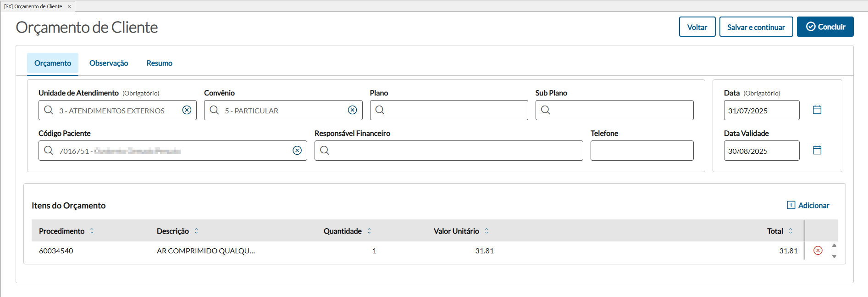Viewport: 868px width, 297px height.
Task: Clear the Código Paciente value
Action: (x=297, y=151)
